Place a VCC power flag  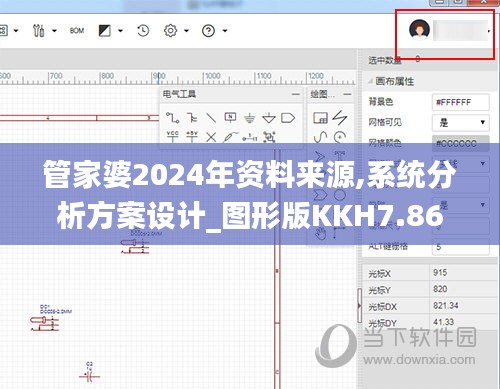point(172,136)
